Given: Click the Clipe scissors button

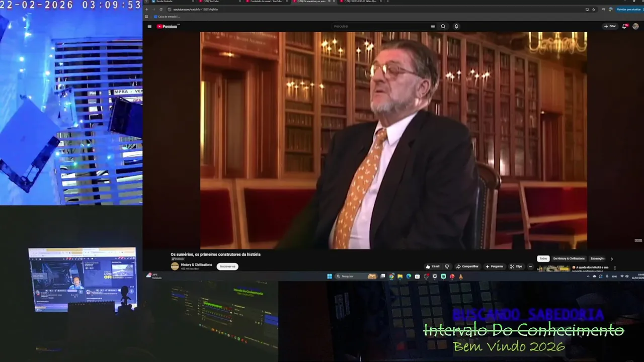Looking at the screenshot, I should coord(516,266).
